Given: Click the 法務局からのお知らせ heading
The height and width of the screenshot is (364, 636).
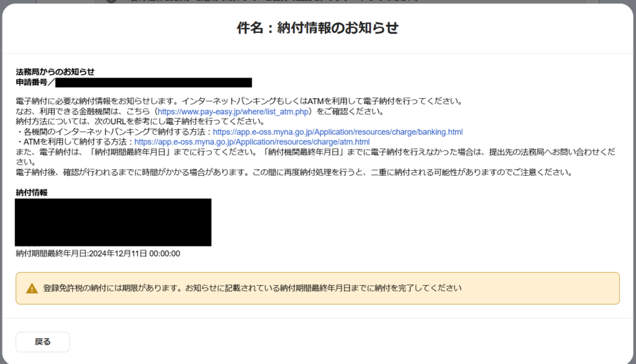Looking at the screenshot, I should point(55,72).
